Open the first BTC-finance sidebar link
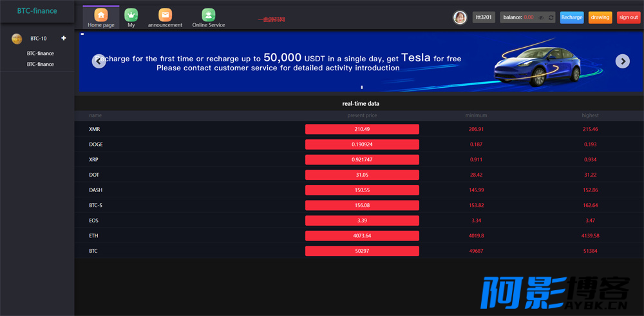The image size is (644, 316). click(40, 54)
